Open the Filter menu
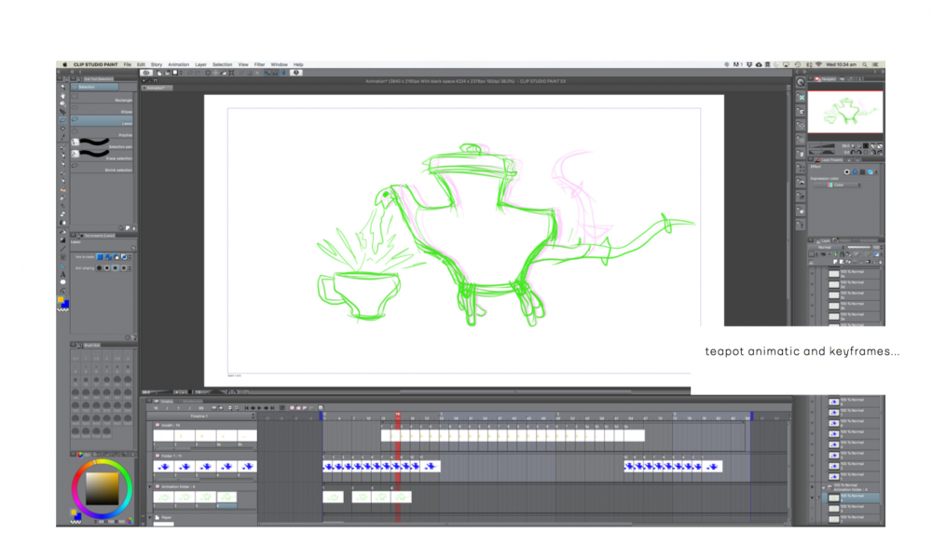 [x=259, y=64]
